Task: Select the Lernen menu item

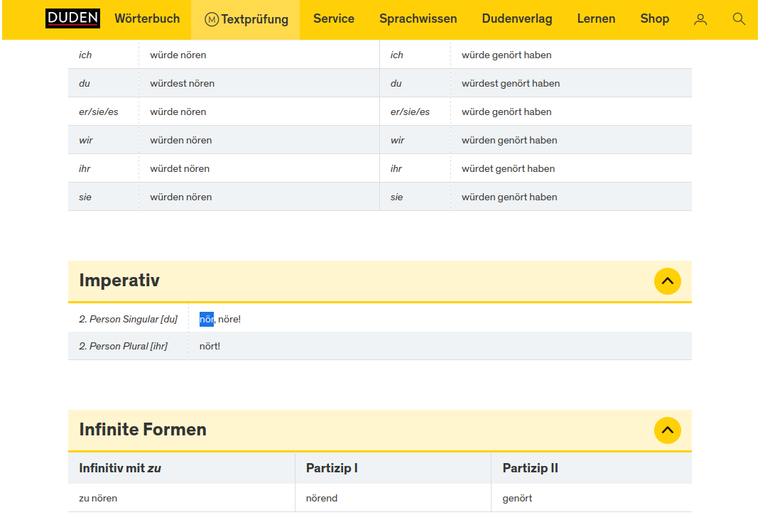Action: pyautogui.click(x=596, y=19)
